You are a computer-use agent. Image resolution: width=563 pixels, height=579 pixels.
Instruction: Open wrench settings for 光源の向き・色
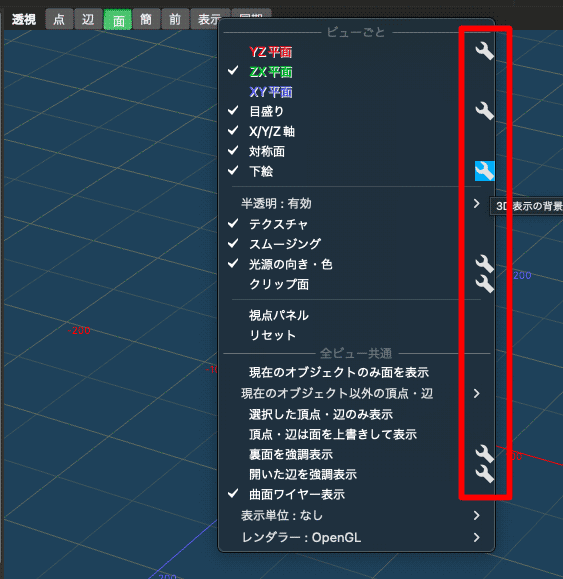click(x=484, y=264)
